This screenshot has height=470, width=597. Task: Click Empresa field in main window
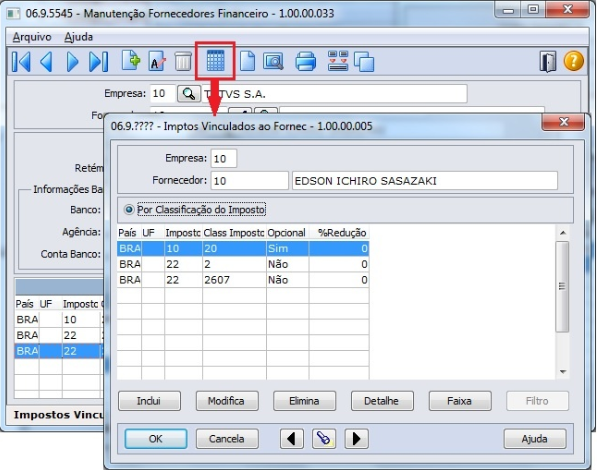pos(163,94)
